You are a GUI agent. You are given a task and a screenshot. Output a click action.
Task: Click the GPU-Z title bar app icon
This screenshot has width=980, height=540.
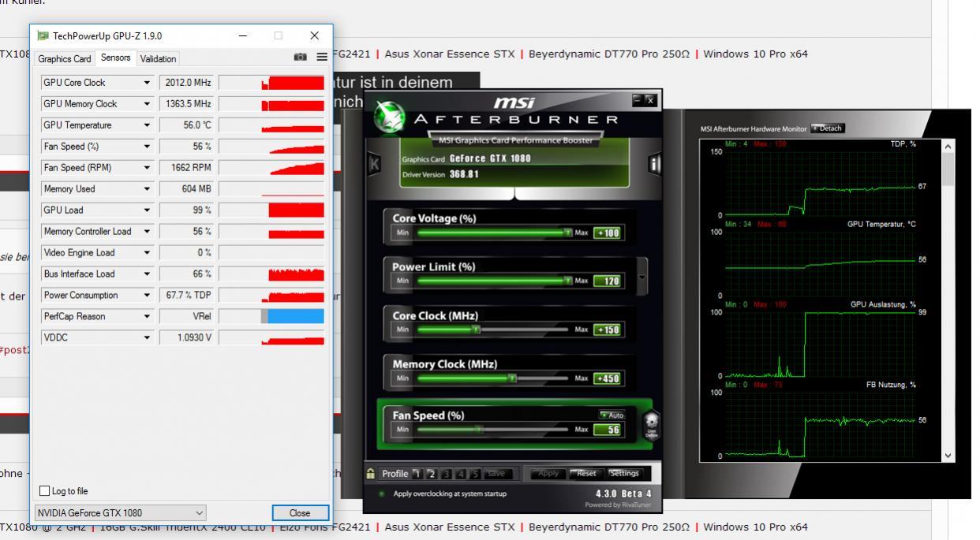click(x=43, y=35)
